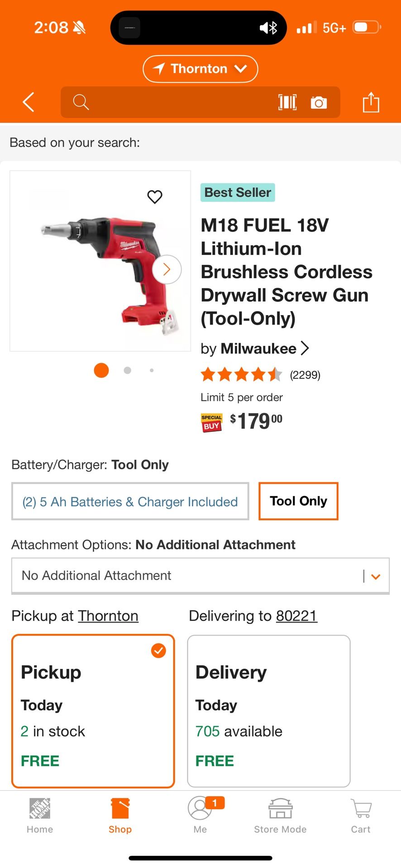Advance product photos with right arrow
Image resolution: width=401 pixels, height=868 pixels.
point(166,269)
